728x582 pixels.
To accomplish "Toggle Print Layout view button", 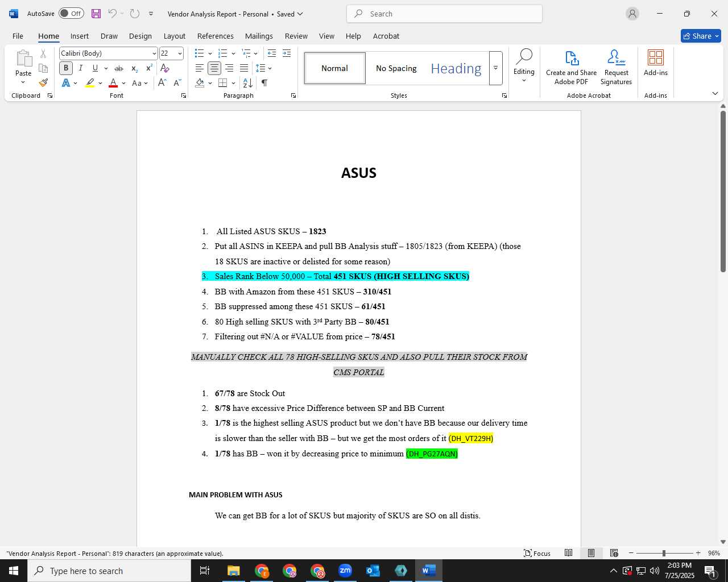I will [591, 553].
